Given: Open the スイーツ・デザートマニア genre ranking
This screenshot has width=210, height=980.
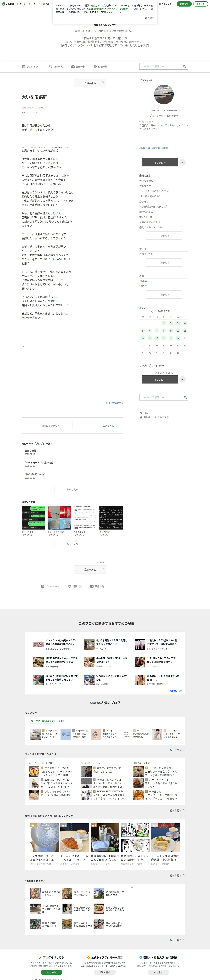Looking at the screenshot, I should pos(42,763).
